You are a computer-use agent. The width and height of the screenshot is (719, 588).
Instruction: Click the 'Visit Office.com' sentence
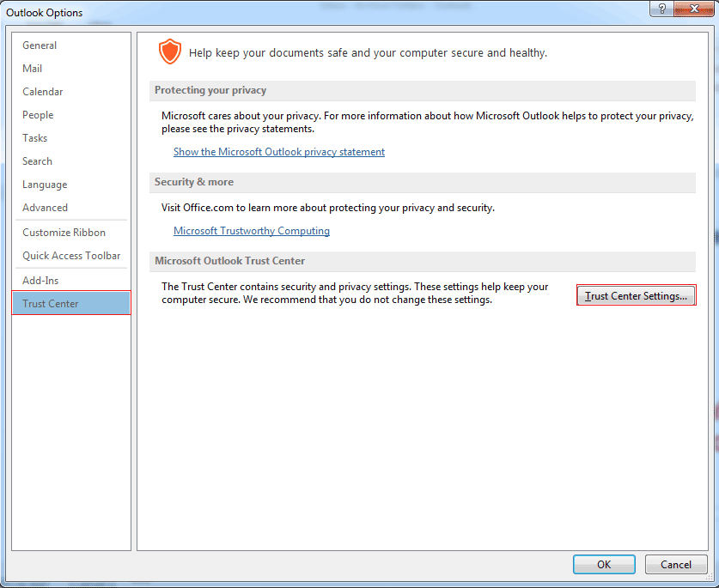coord(328,208)
